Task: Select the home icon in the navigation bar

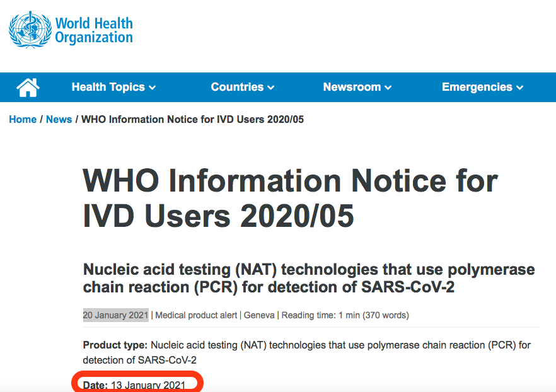Action: pos(26,87)
